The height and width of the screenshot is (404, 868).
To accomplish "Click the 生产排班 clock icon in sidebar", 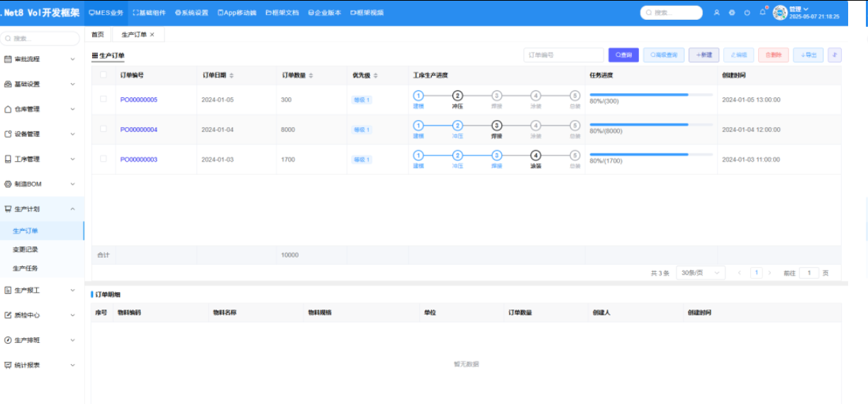I will tap(8, 340).
